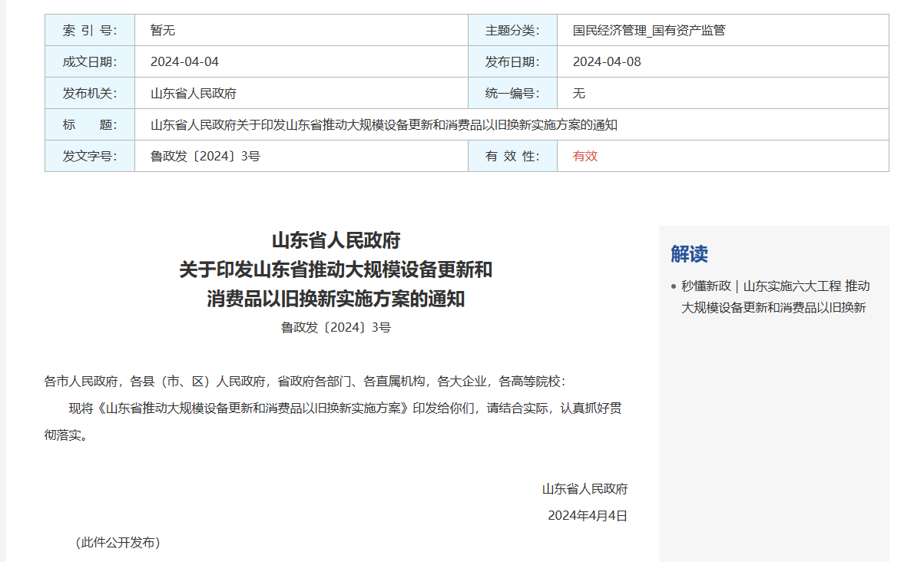This screenshot has width=924, height=562.
Task: Click the 标题 label cell
Action: pos(90,125)
